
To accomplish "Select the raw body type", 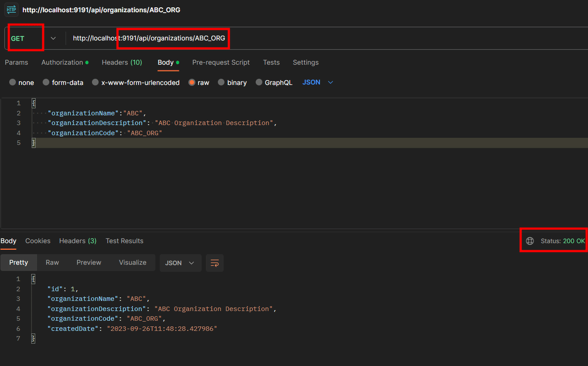I will point(199,82).
